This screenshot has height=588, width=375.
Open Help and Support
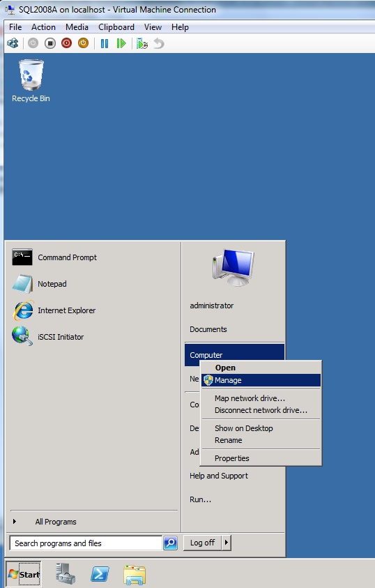tap(219, 476)
